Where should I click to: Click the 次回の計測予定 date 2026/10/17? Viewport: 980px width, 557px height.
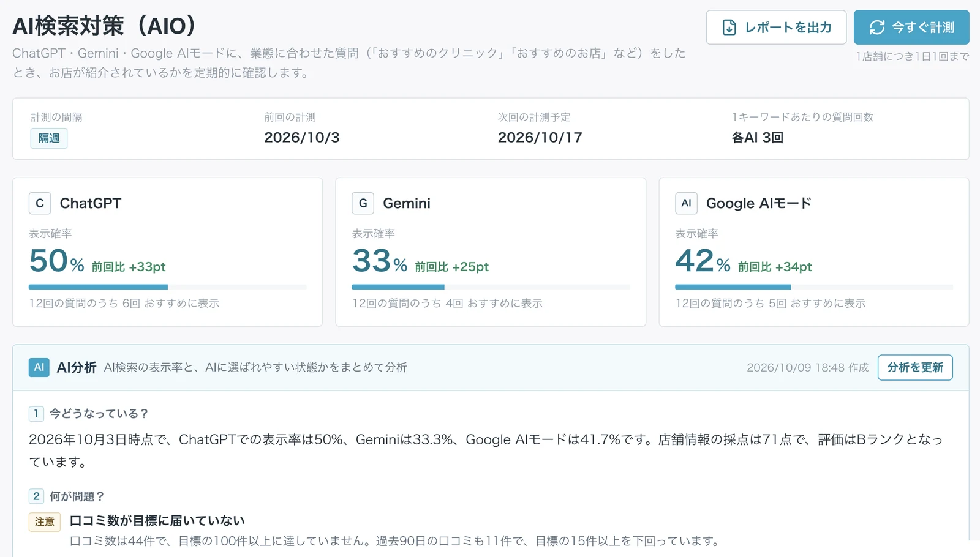(x=540, y=138)
